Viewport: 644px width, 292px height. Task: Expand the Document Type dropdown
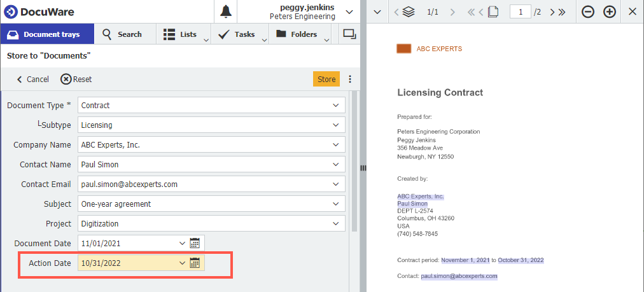point(336,106)
